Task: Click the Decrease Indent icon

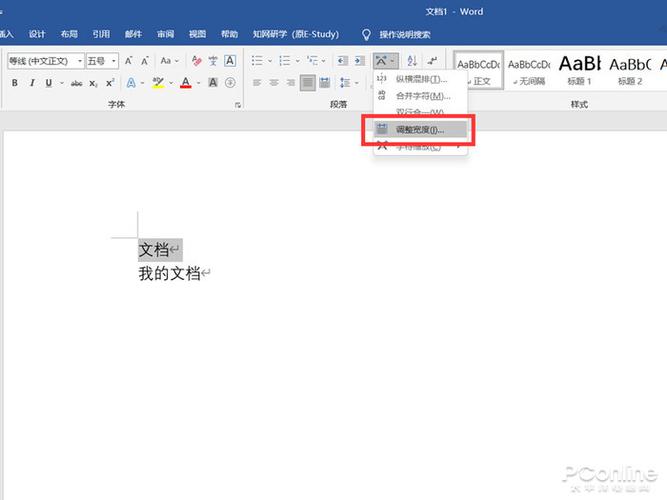Action: coord(342,61)
